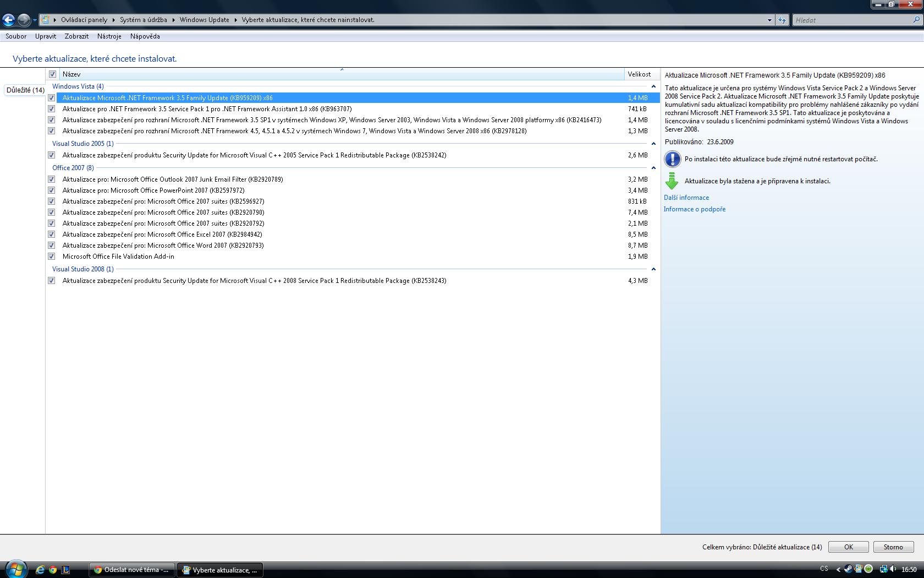Open the Nápověda menu
924x578 pixels.
point(145,36)
